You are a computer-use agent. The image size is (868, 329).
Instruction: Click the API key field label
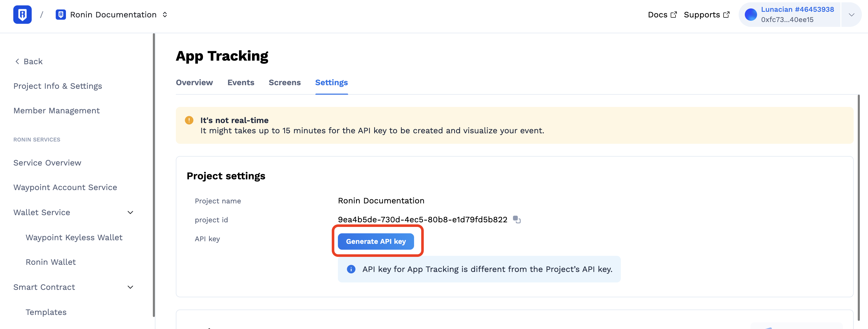pyautogui.click(x=207, y=239)
